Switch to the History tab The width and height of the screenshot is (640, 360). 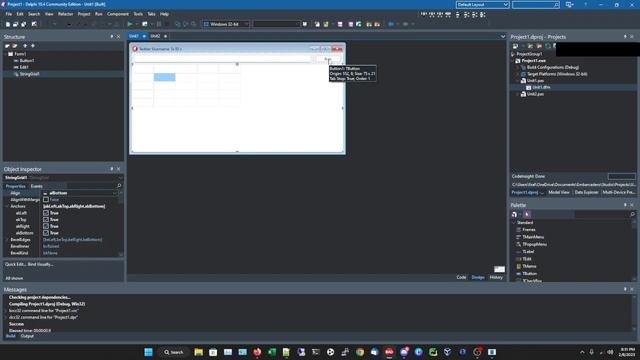point(496,278)
